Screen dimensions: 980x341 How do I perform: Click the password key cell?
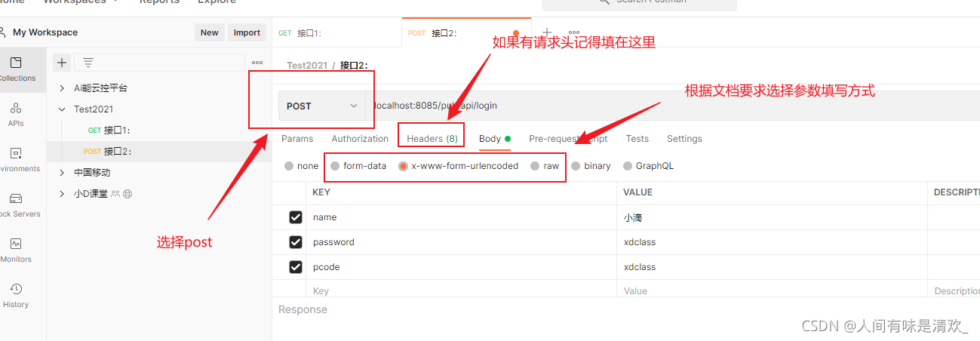click(461, 242)
